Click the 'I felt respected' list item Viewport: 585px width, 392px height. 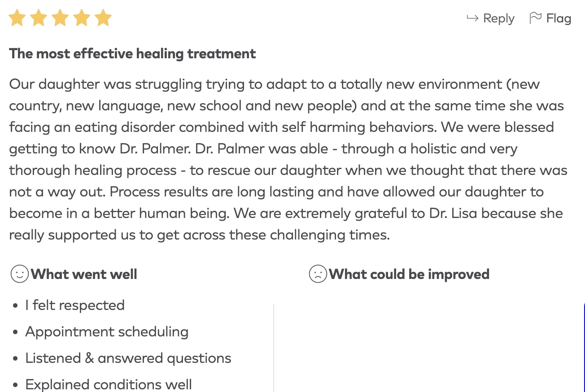(75, 305)
